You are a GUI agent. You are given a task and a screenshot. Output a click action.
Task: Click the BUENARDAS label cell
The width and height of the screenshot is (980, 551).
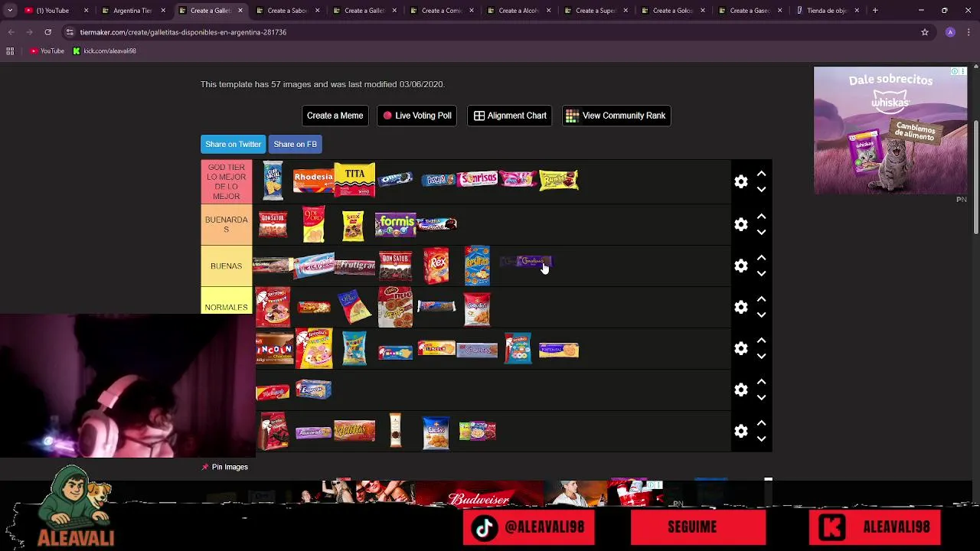tap(226, 224)
